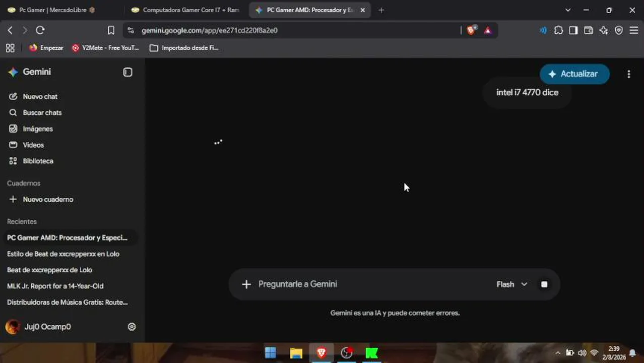Viewport: 644px width, 363px height.
Task: Open the Brave VPN shield icon
Action: click(619, 30)
